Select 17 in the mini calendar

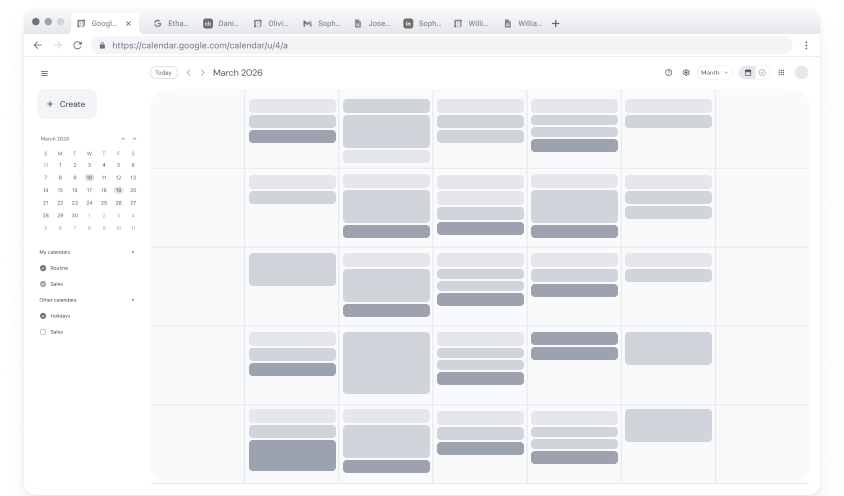coord(89,190)
